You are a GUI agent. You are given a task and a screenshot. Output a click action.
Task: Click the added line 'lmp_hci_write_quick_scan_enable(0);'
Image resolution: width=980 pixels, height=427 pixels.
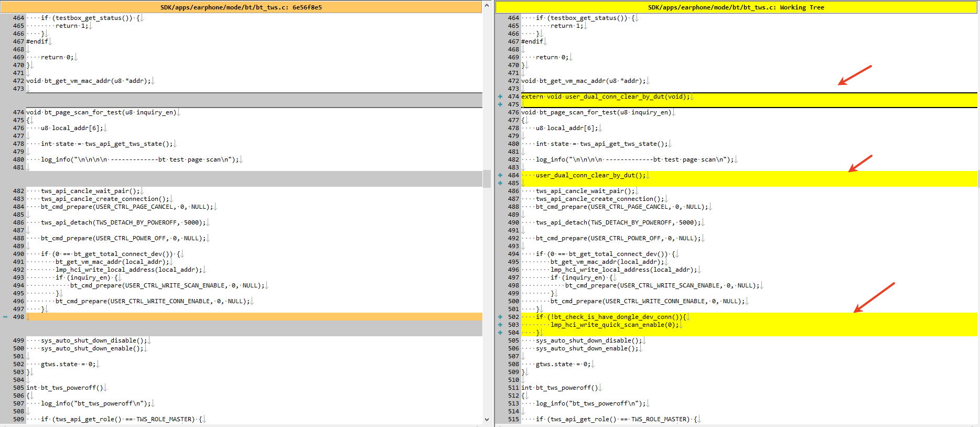[615, 325]
